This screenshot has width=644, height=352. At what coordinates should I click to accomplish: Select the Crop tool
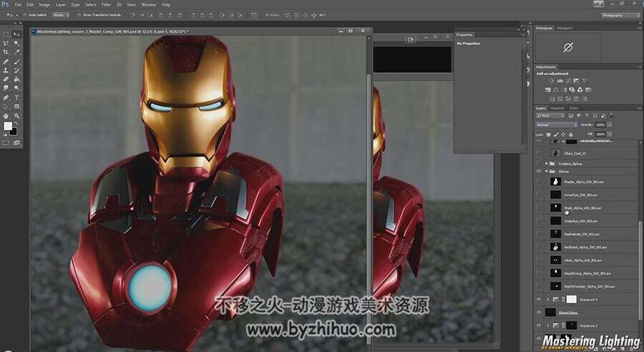(x=6, y=52)
